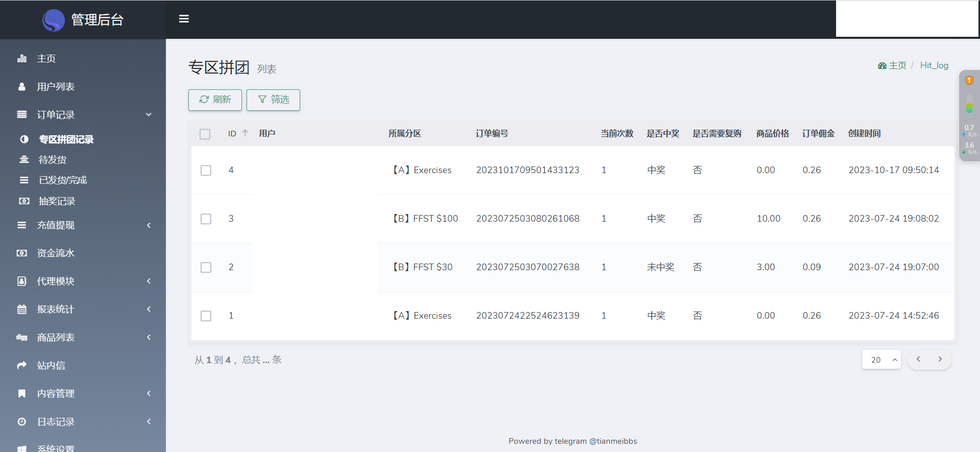Image resolution: width=980 pixels, height=452 pixels.
Task: Click the orange shield badge icon
Action: tap(969, 80)
